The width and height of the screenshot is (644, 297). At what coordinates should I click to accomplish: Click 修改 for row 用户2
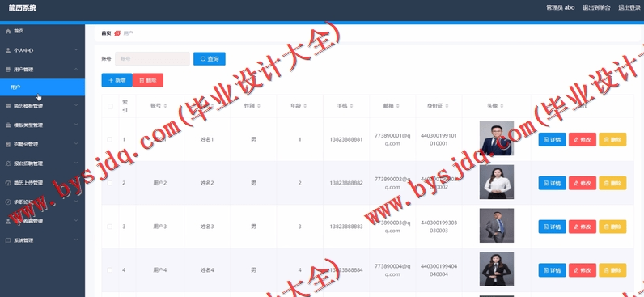tap(583, 183)
